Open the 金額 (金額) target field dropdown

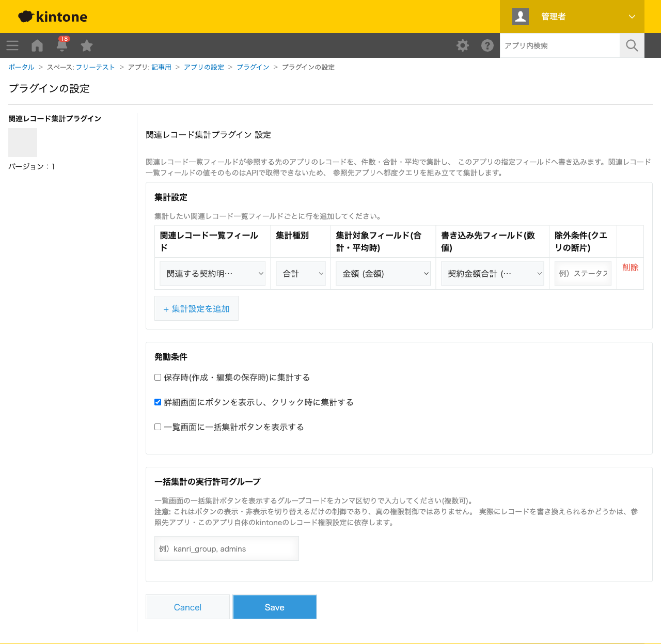[383, 274]
